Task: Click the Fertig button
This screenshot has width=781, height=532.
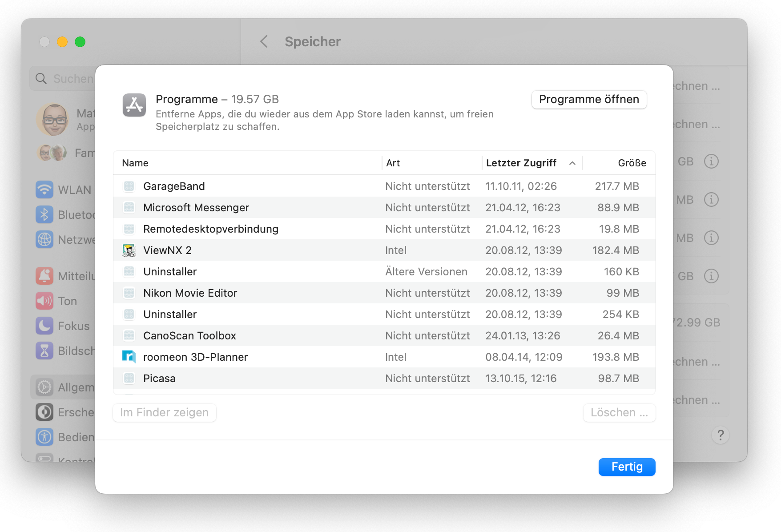Action: pos(627,467)
